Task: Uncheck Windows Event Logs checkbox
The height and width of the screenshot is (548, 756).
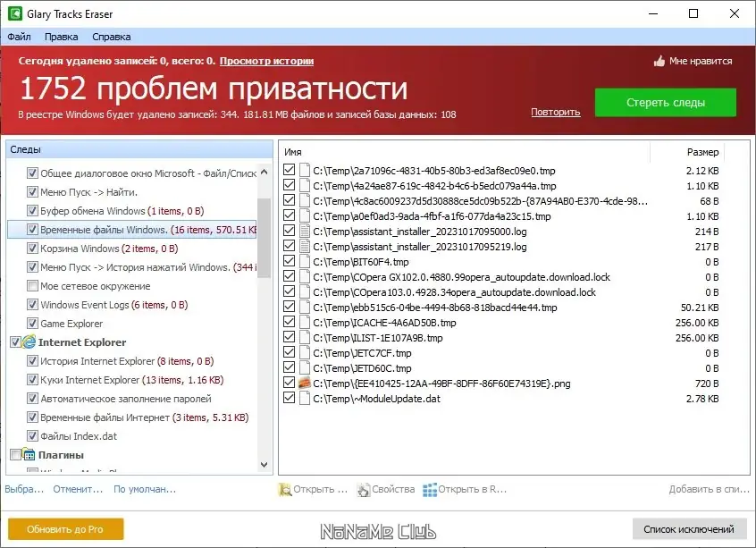Action: (x=32, y=305)
